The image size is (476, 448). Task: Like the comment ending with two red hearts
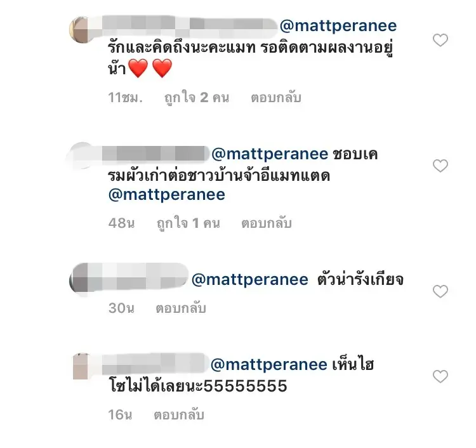coord(440,40)
